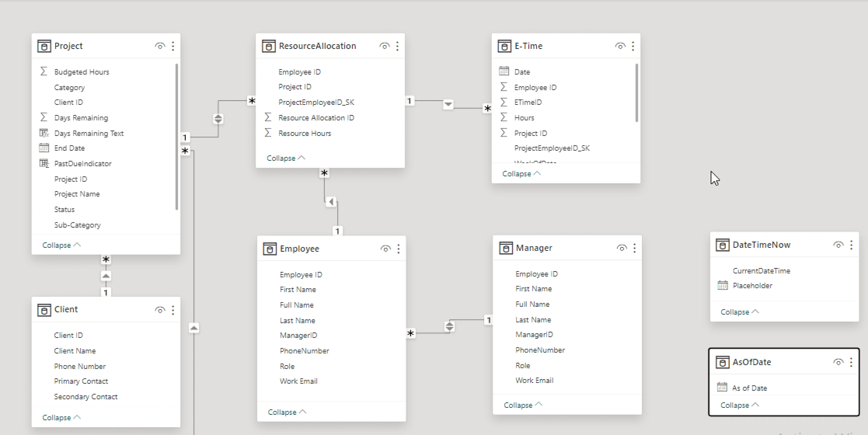Click the Employee table header icon
Screen dimensions: 868x435
click(x=270, y=249)
